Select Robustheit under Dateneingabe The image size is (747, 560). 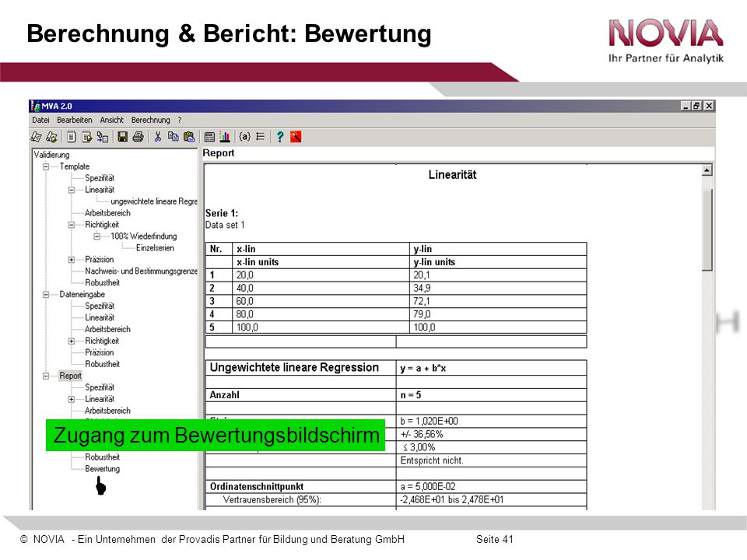[x=103, y=364]
